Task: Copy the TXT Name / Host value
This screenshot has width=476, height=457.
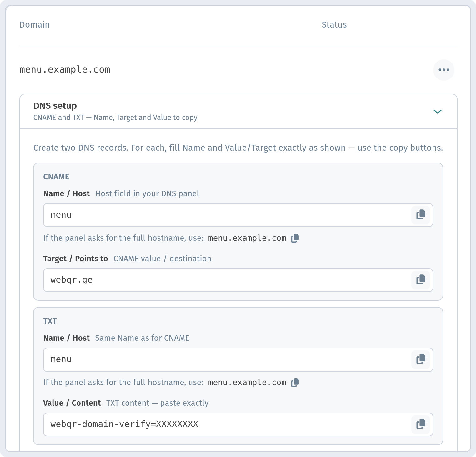Action: pyautogui.click(x=421, y=359)
